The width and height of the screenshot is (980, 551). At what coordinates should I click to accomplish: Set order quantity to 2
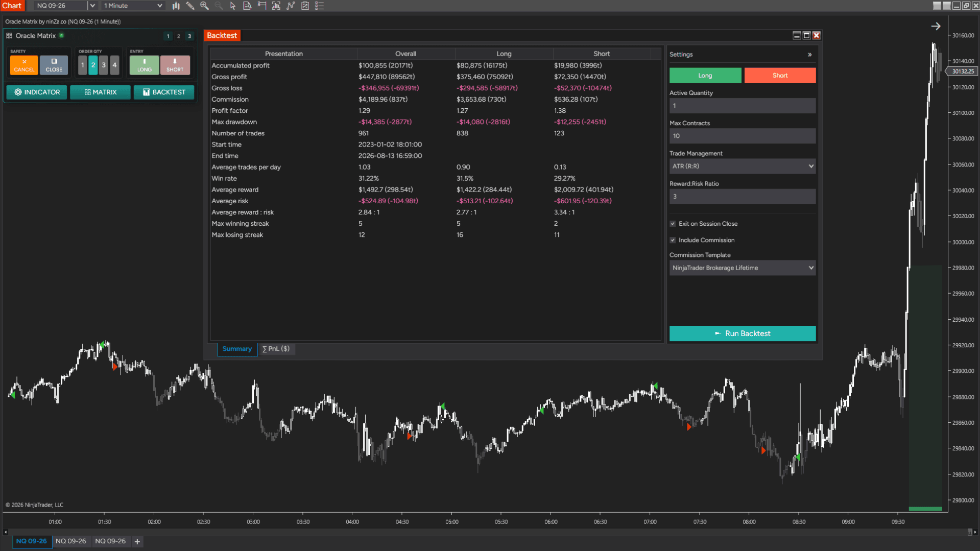click(93, 65)
